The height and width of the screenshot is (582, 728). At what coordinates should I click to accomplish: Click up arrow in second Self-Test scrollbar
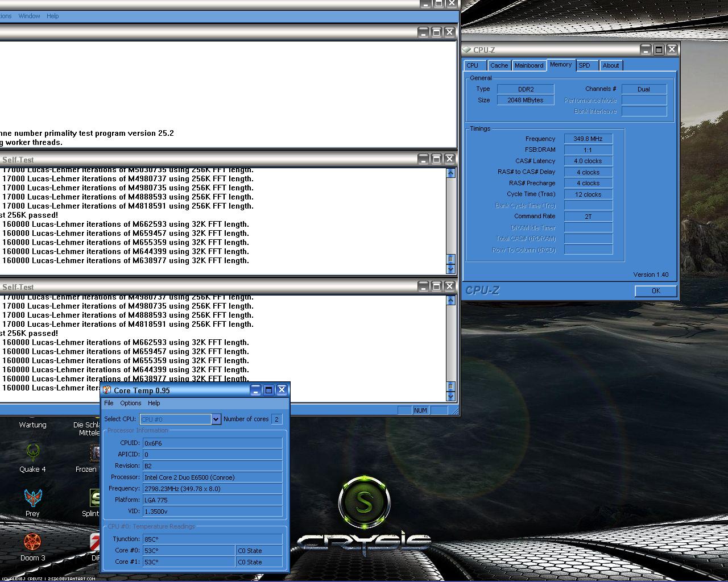coord(451,300)
